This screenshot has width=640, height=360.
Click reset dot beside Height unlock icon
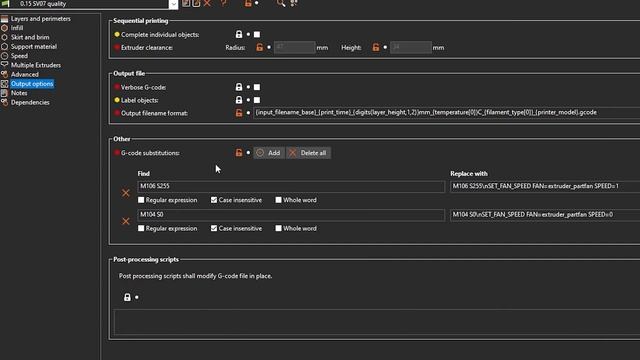pyautogui.click(x=385, y=47)
